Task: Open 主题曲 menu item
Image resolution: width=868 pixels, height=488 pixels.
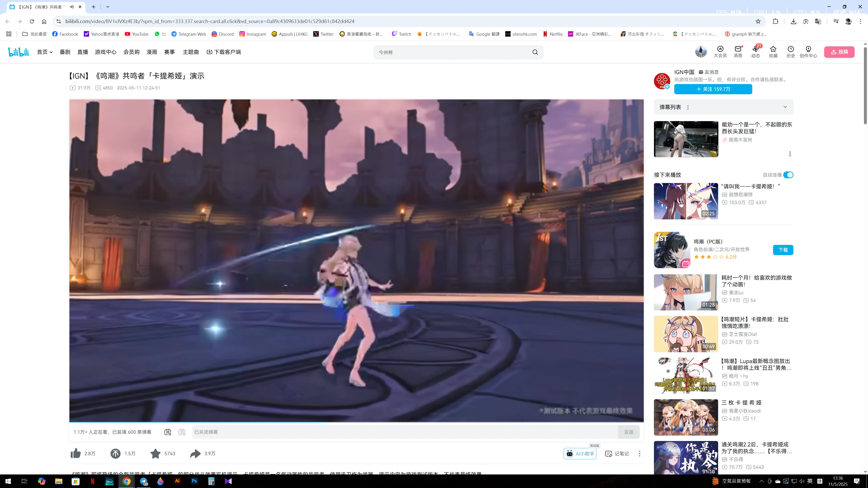Action: (x=191, y=52)
